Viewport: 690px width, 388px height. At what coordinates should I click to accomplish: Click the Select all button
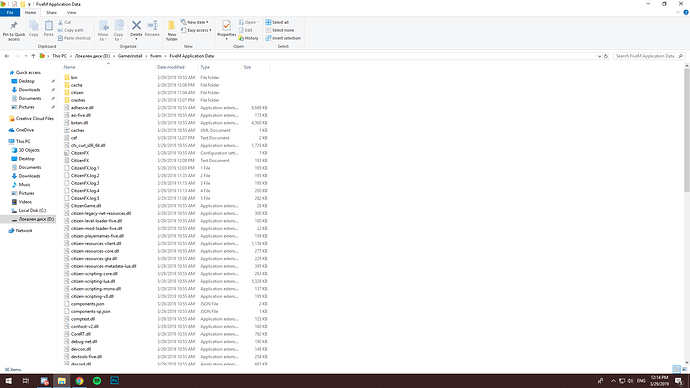click(x=277, y=22)
